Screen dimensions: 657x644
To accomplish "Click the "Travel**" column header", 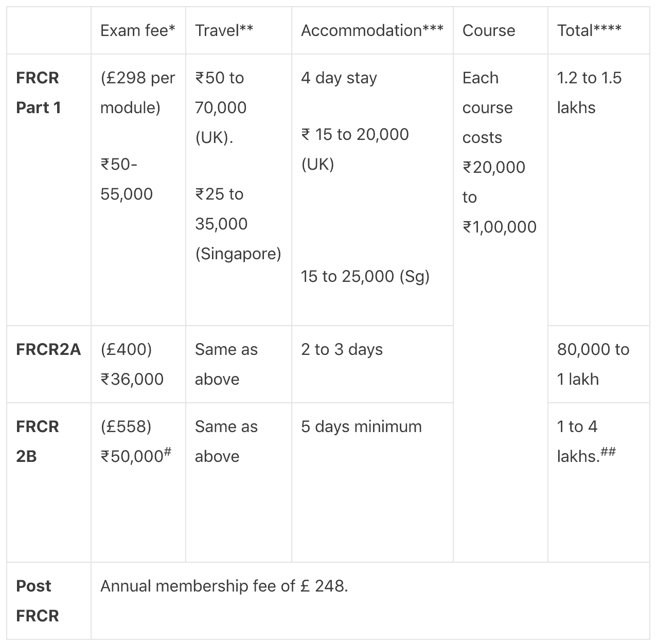I will (224, 31).
